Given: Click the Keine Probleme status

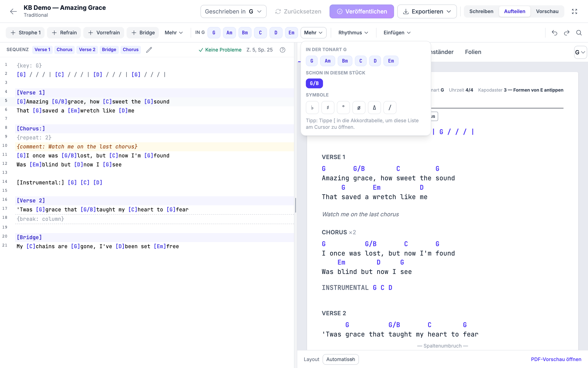Looking at the screenshot, I should [220, 50].
